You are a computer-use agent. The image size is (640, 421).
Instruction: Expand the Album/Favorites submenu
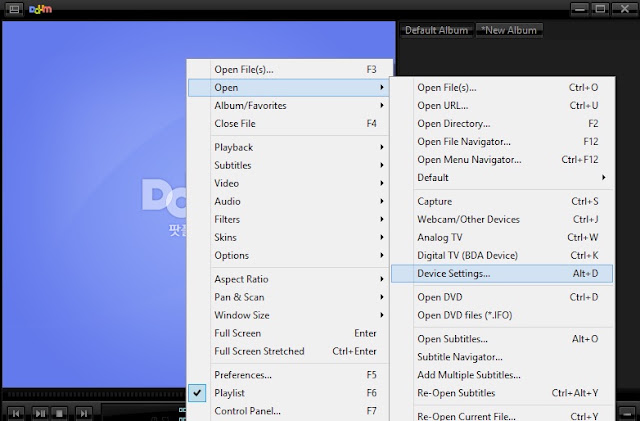point(289,105)
